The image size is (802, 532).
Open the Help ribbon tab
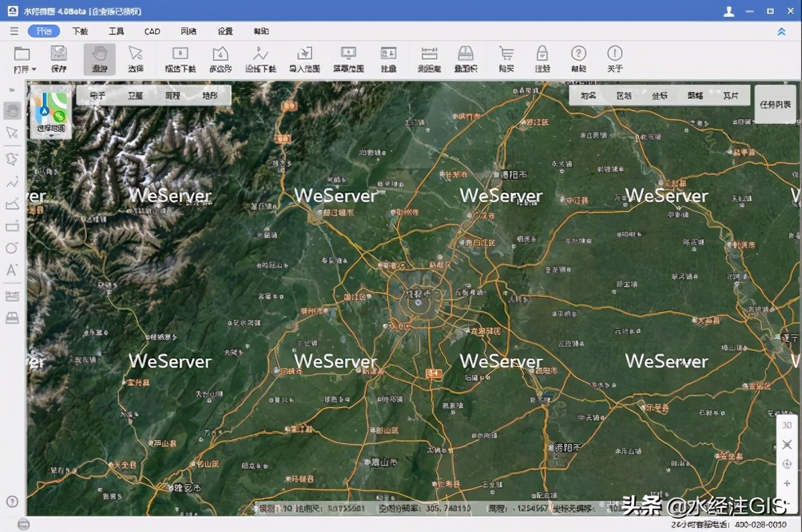(x=261, y=31)
